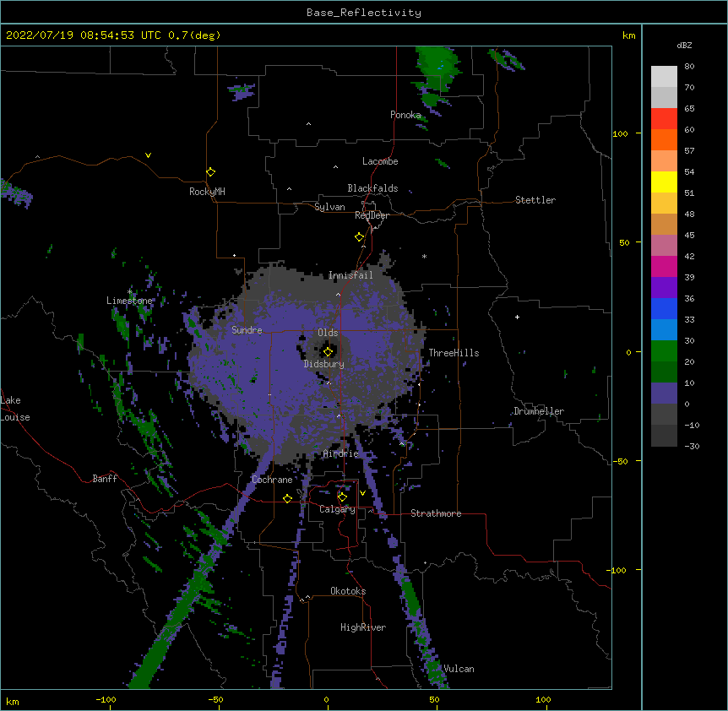This screenshot has height=711, width=728.
Task: Click the white asterisk marker east of Innisfail
Action: point(424,256)
